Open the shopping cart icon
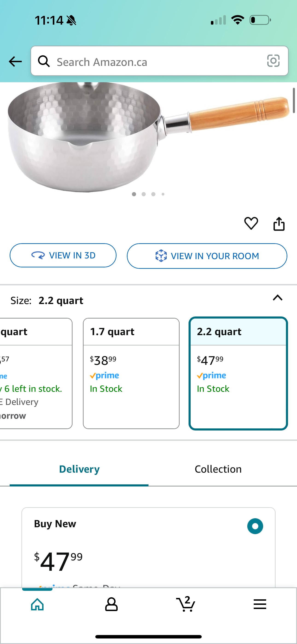 186,604
